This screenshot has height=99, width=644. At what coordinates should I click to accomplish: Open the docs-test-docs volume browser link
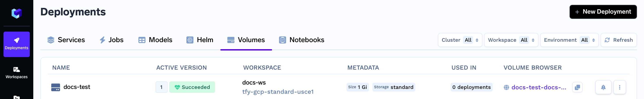point(539,87)
